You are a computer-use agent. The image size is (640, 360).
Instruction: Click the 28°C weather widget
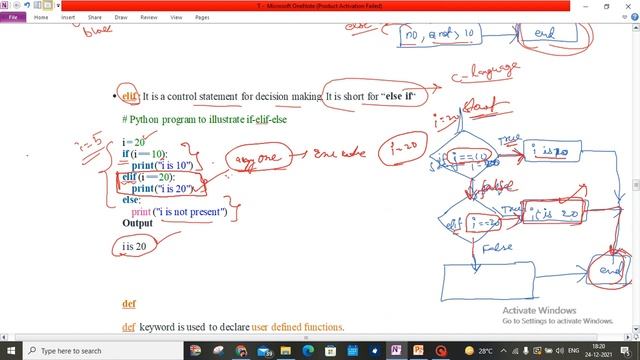coord(479,351)
